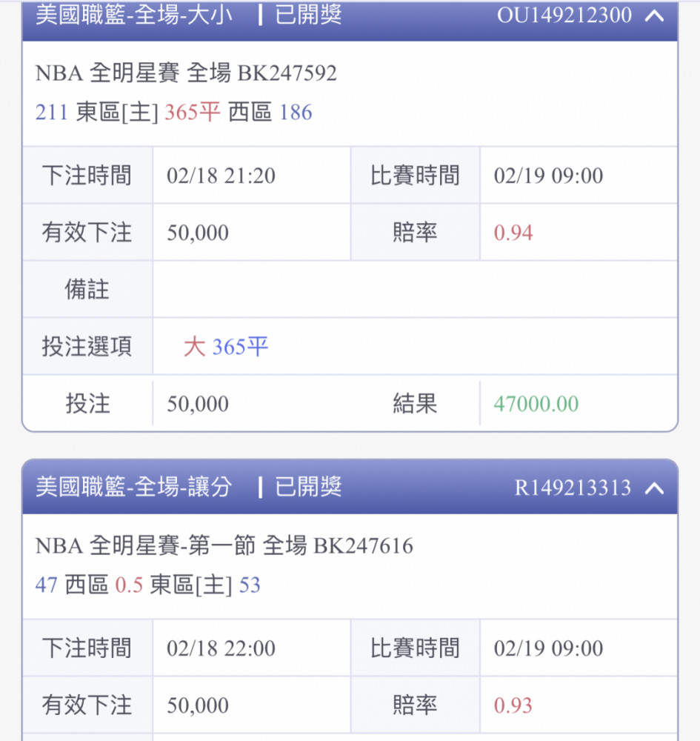Click the 02/18 21:20 bet time
This screenshot has width=700, height=741.
[x=221, y=176]
